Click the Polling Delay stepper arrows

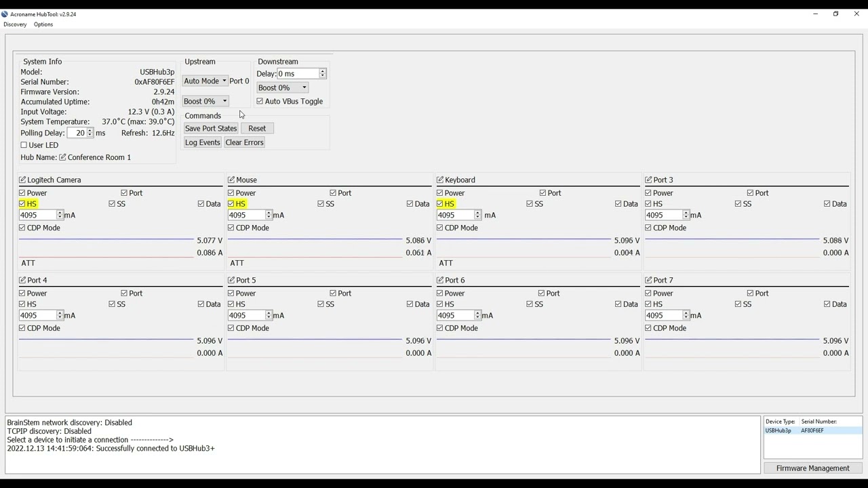click(90, 133)
